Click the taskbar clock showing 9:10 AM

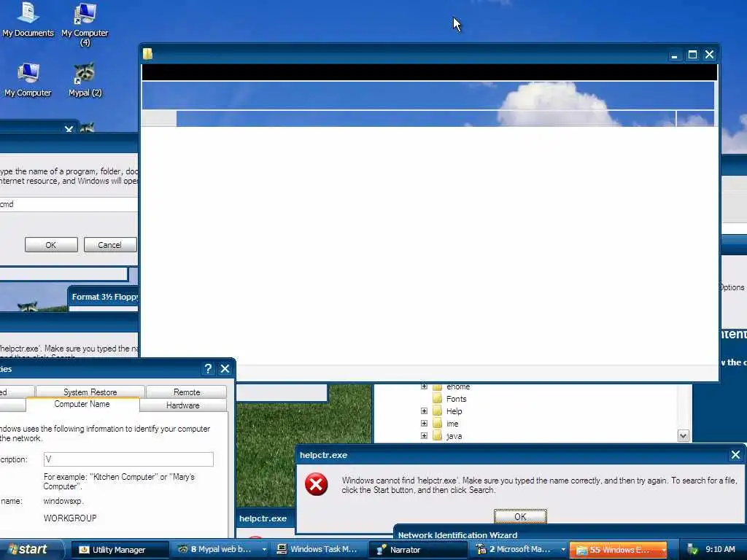(x=720, y=550)
